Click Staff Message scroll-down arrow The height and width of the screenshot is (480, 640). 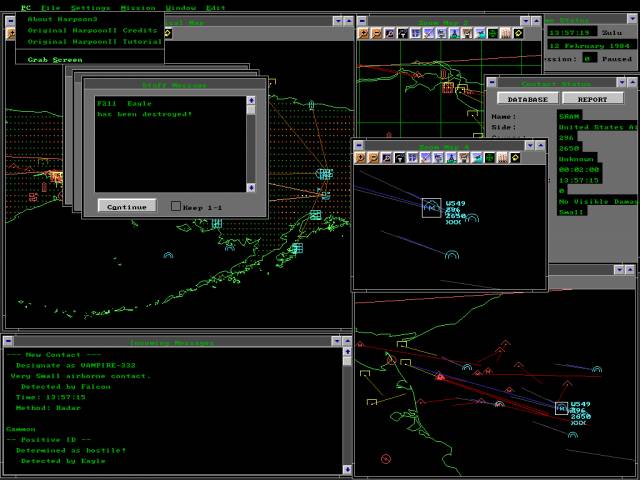tap(251, 187)
